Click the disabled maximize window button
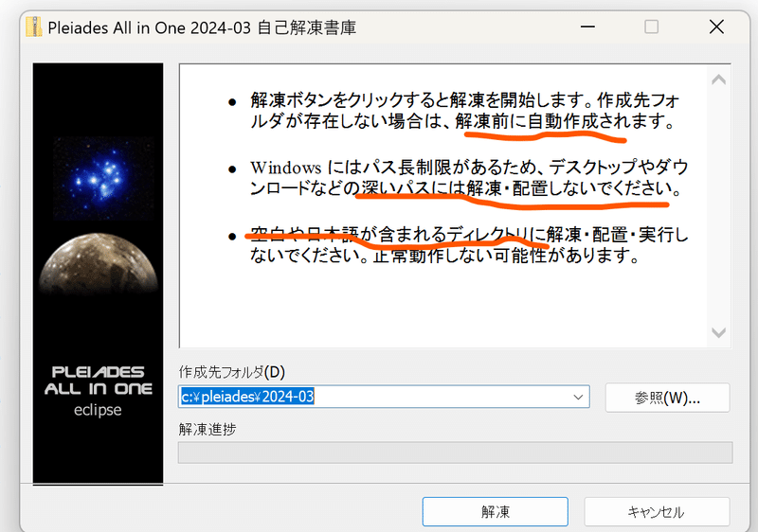The width and height of the screenshot is (758, 532). 651,27
